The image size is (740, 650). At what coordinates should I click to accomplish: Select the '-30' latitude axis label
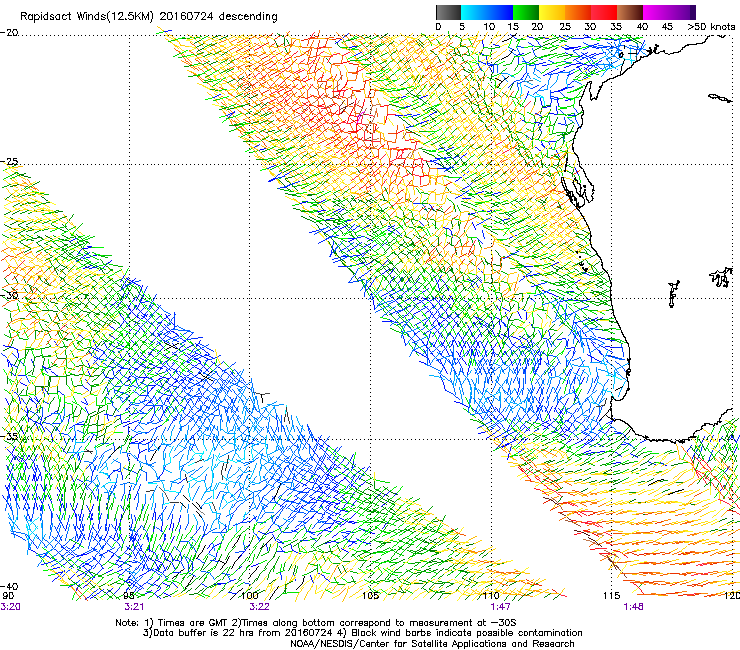9,295
